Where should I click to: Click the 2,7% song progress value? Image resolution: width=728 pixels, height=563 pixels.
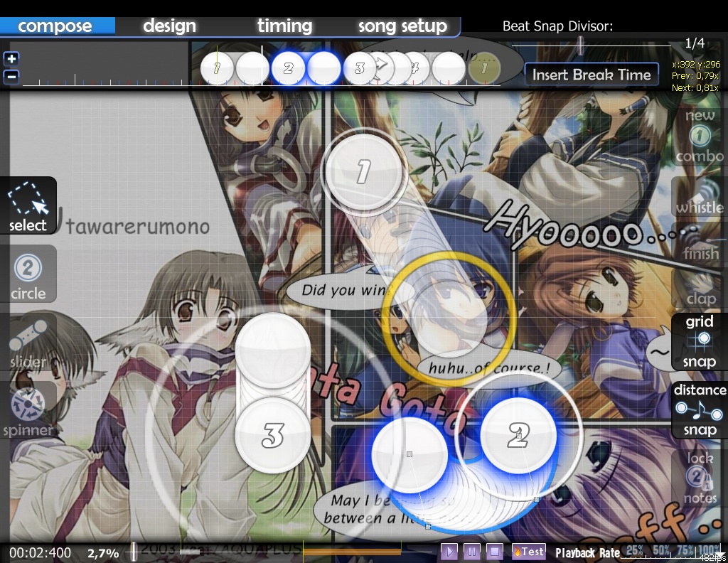click(x=103, y=553)
